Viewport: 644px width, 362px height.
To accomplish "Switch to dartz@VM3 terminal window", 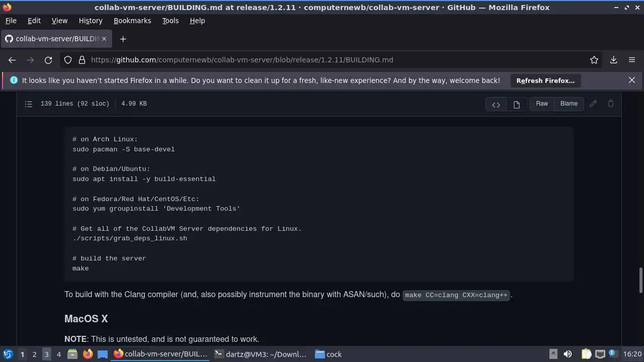I will 261,354.
